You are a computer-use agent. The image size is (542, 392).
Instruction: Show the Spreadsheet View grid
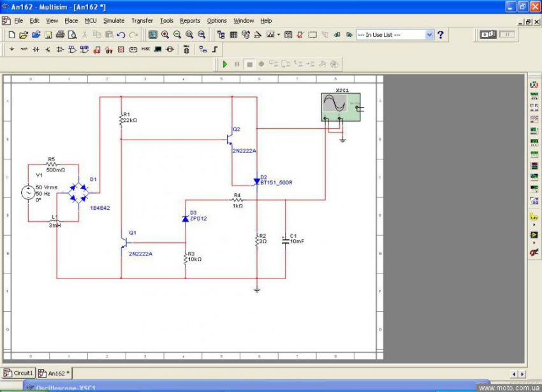[233, 34]
